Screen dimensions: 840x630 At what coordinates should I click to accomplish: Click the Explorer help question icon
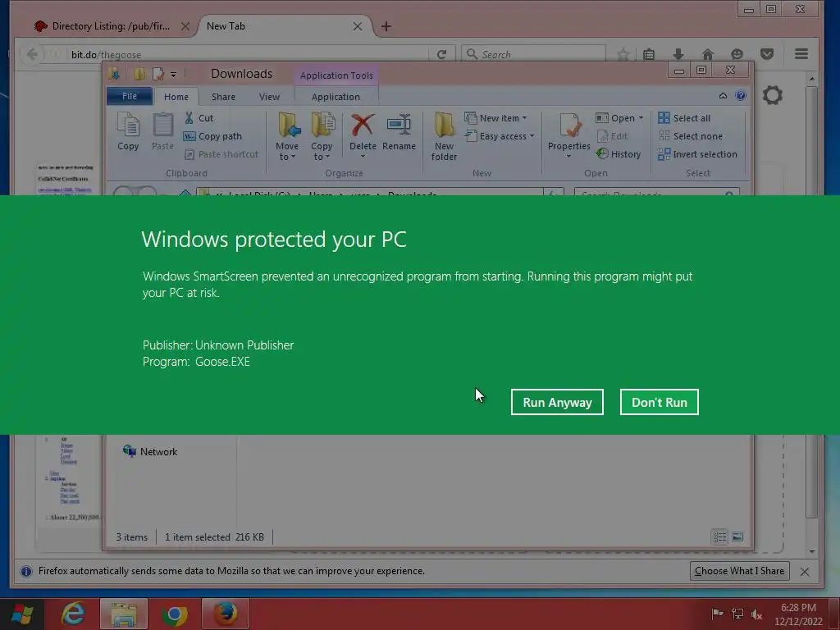[741, 95]
